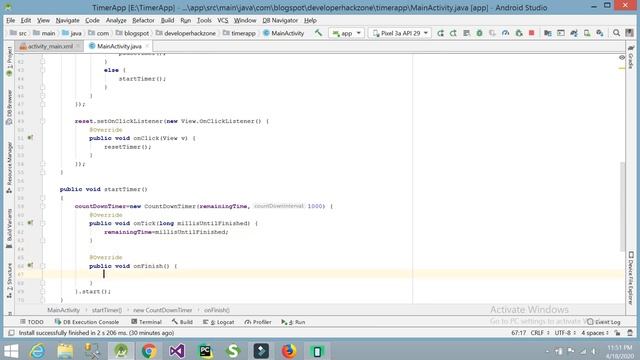640x360 pixels.
Task: Open Visual Studio from the taskbar
Action: 177,351
